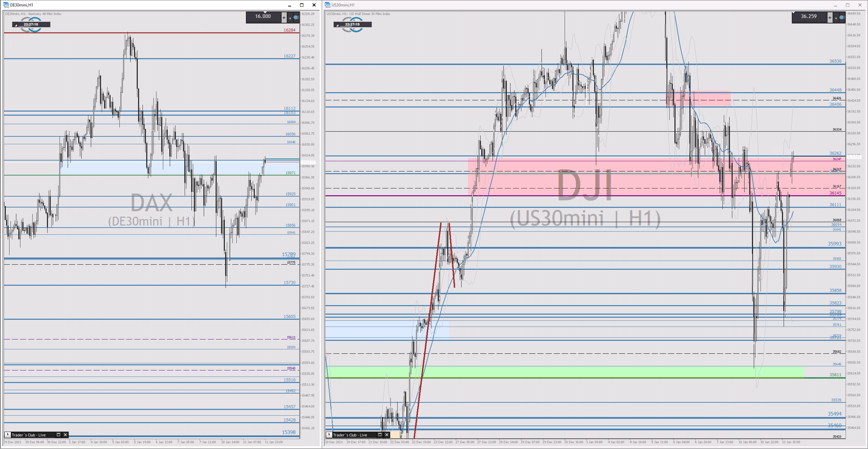Select the green 15971 level label

[x=290, y=173]
